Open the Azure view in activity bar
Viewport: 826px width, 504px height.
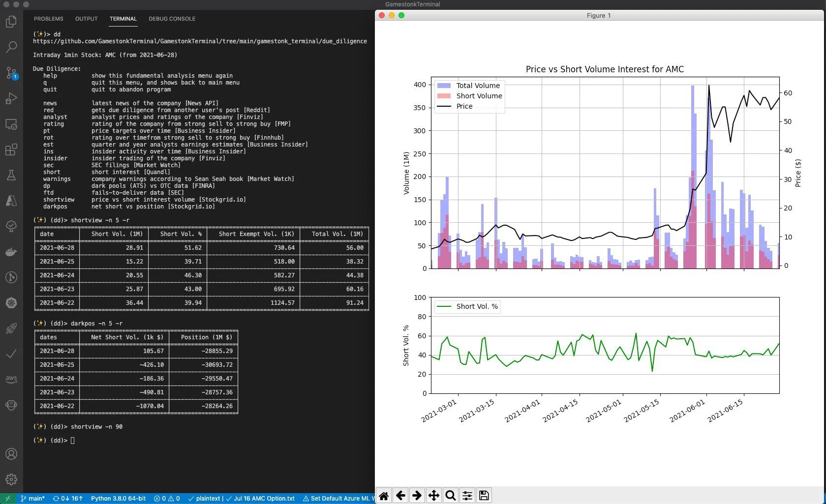[11, 201]
